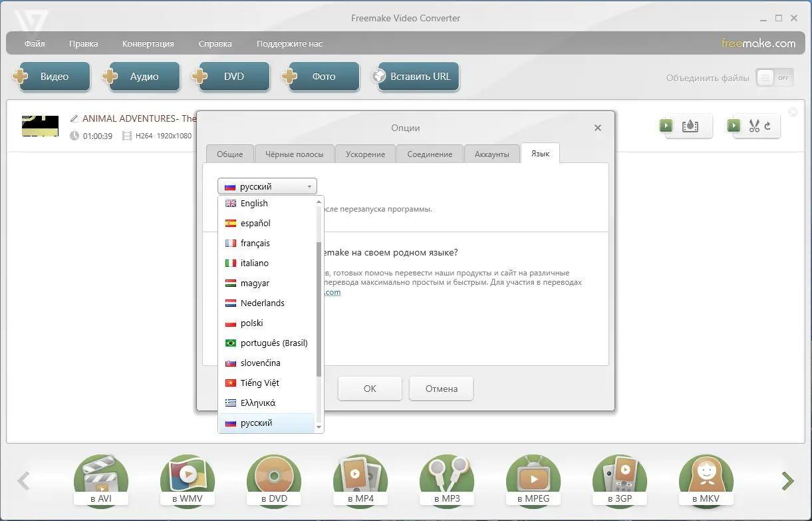Confirm options with OK button
Image resolution: width=812 pixels, height=521 pixels.
(x=370, y=389)
